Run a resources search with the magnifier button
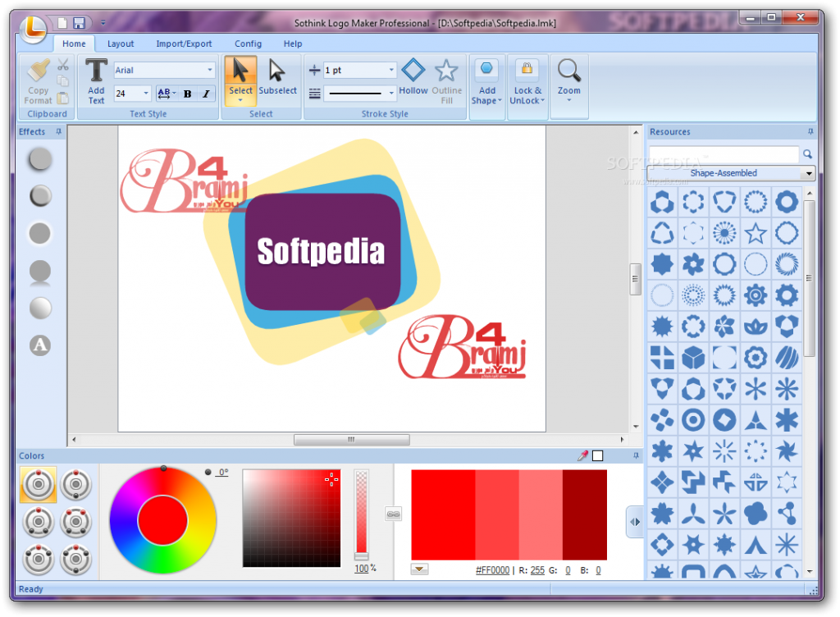Viewport: 840px width, 617px height. [807, 154]
